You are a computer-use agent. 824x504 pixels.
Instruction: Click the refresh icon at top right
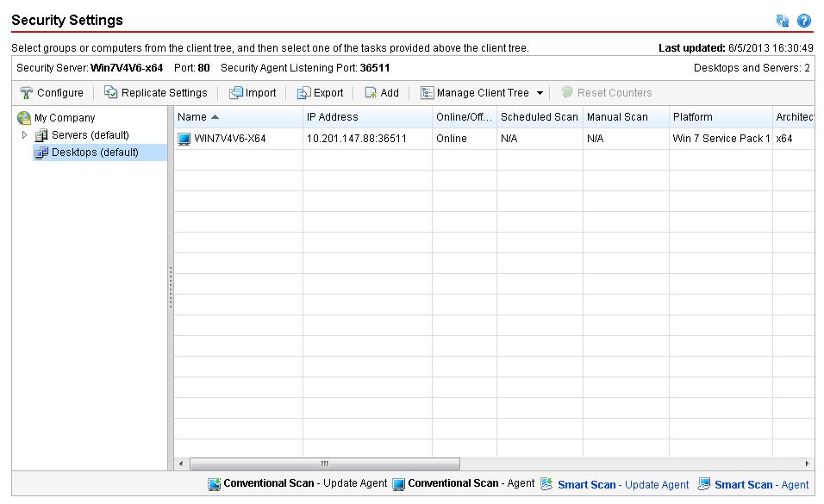point(783,21)
